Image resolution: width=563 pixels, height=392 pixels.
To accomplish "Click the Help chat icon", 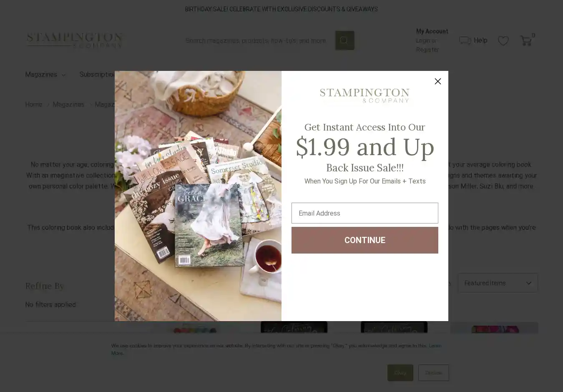I will pyautogui.click(x=465, y=40).
